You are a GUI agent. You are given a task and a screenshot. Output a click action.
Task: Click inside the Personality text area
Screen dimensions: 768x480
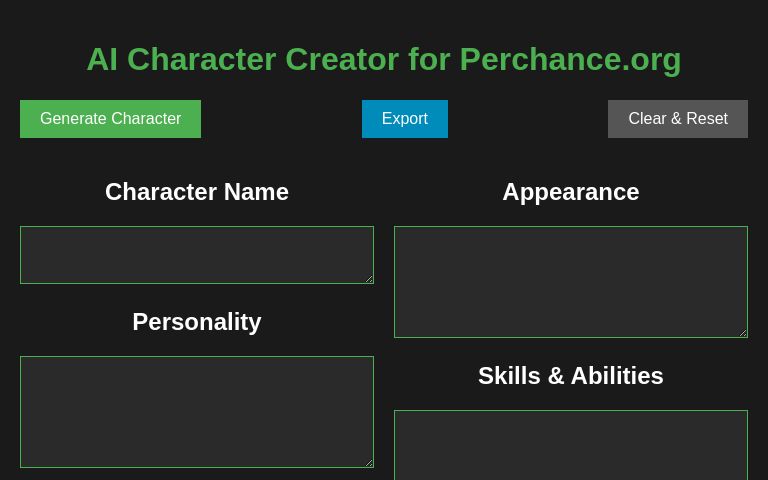[196, 411]
